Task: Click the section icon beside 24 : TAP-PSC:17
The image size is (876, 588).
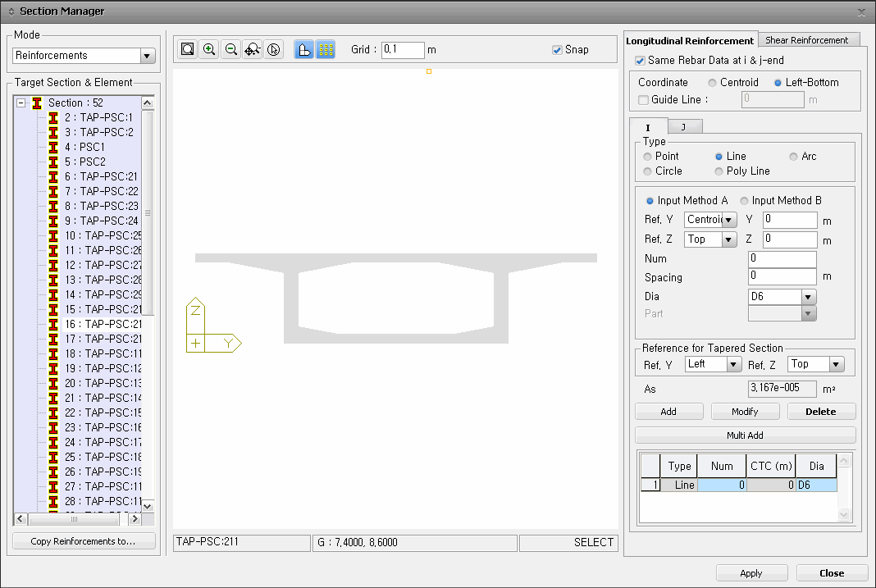Action: [x=53, y=442]
